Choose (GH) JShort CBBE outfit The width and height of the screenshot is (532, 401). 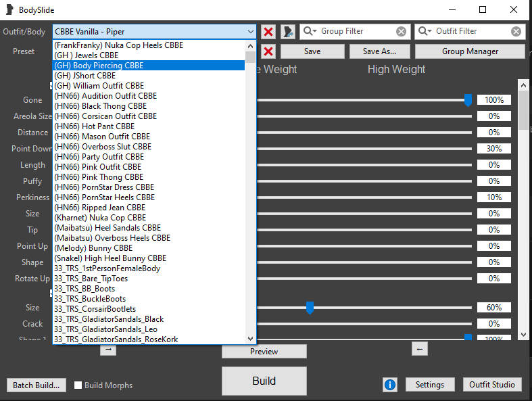tap(149, 76)
